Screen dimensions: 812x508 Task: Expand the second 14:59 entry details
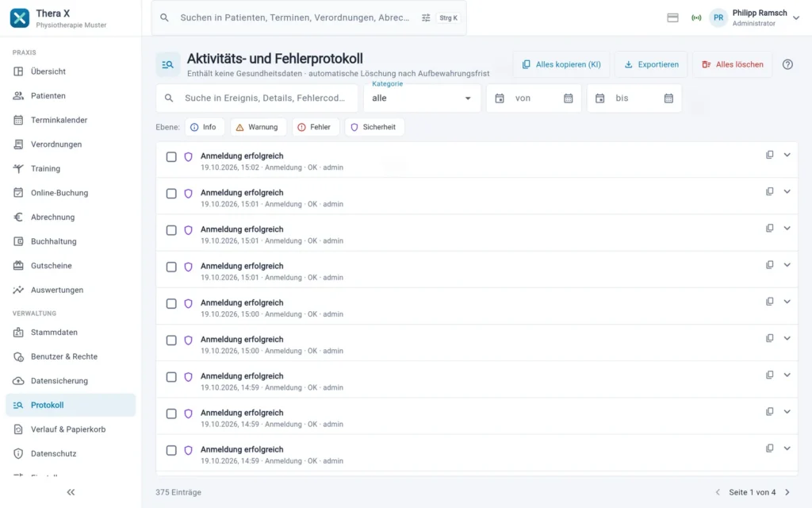[x=787, y=412]
